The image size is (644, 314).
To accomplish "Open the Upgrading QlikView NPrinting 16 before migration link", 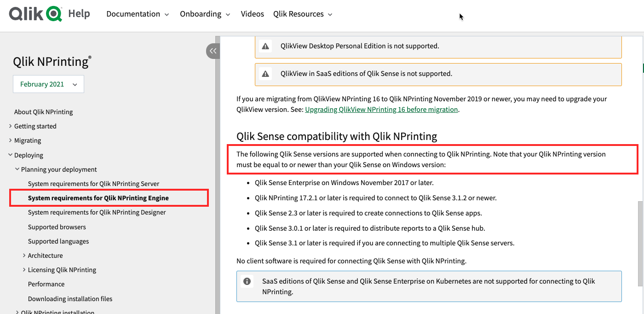I will point(381,109).
